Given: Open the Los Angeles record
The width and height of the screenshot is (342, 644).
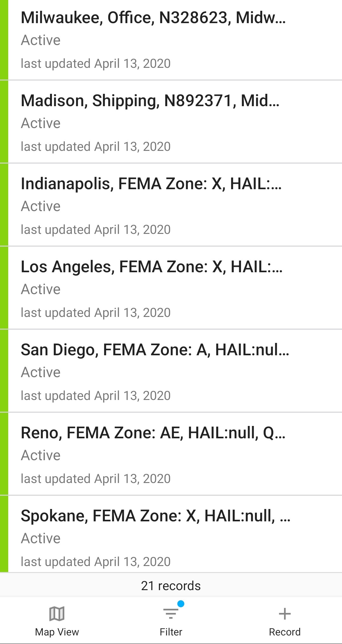Looking at the screenshot, I should click(x=151, y=267).
